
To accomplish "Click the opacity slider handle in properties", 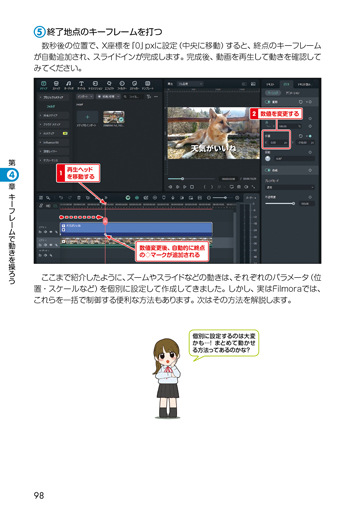I will click(293, 203).
